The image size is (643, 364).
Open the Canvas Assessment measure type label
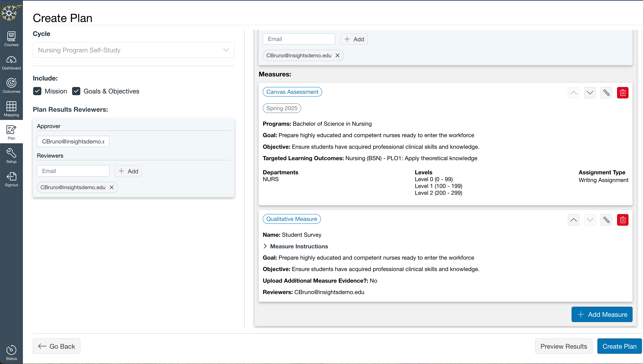point(292,92)
